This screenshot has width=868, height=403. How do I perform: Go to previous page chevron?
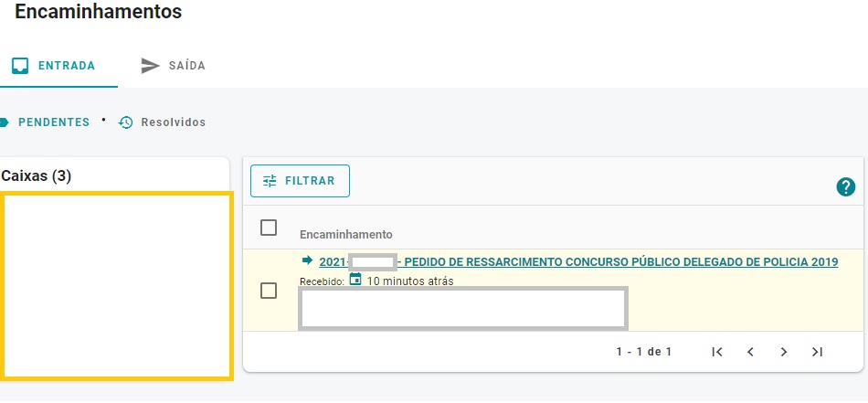[x=751, y=352]
